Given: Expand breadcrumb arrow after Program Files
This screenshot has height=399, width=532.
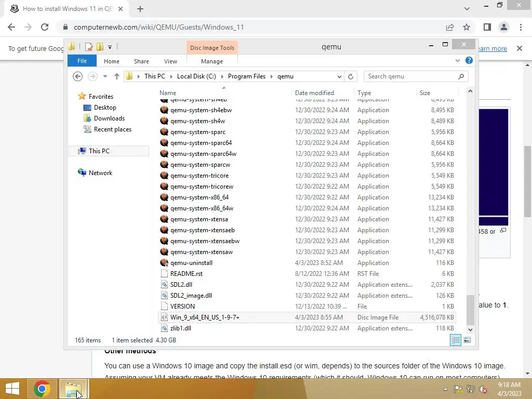Looking at the screenshot, I should click(x=271, y=76).
